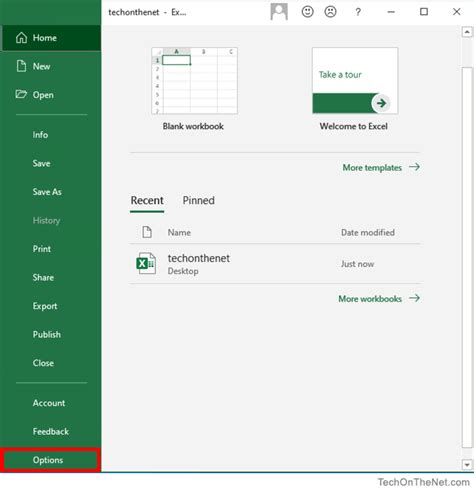Image resolution: width=474 pixels, height=491 pixels.
Task: Open the Feedback page
Action: click(51, 431)
